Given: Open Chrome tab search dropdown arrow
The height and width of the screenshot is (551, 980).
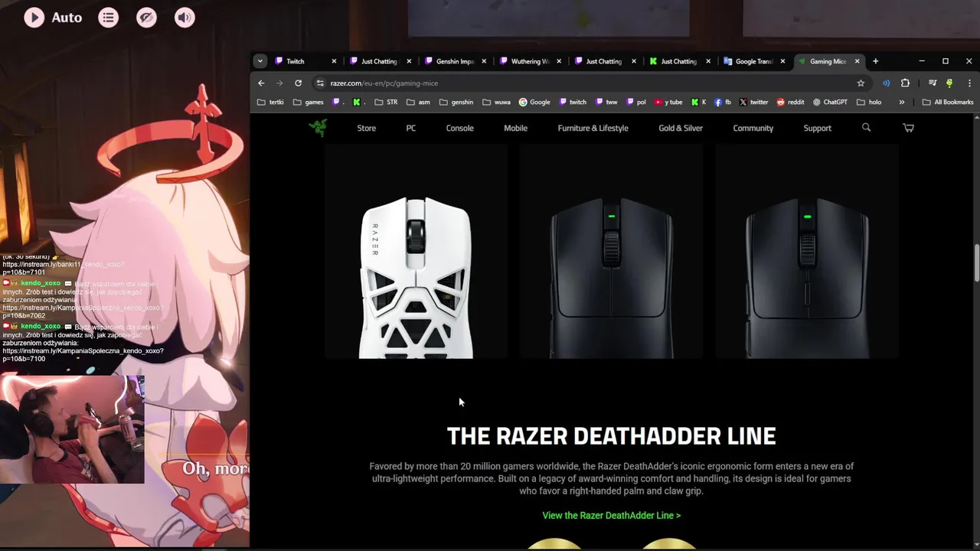Looking at the screenshot, I should (x=260, y=61).
